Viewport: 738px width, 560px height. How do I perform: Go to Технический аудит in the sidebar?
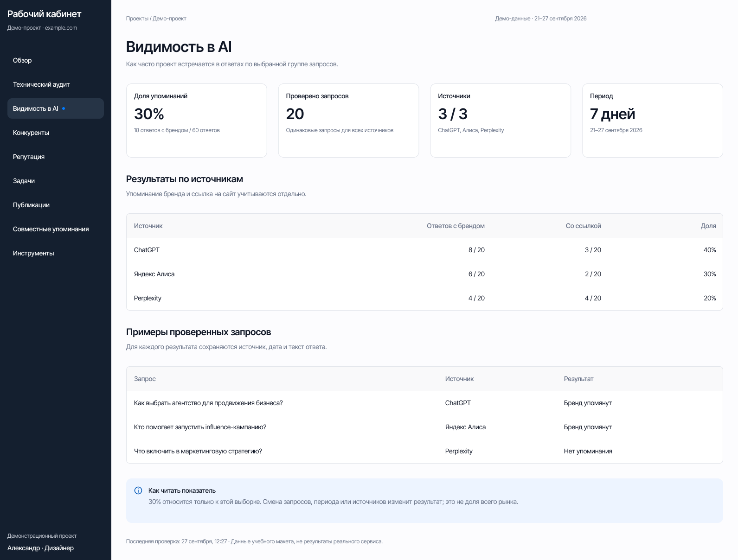pos(56,84)
